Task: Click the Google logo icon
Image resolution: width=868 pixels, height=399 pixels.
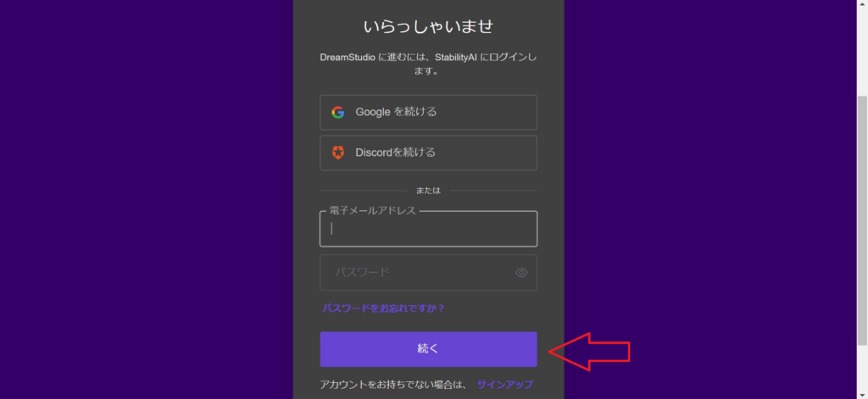Action: [338, 112]
